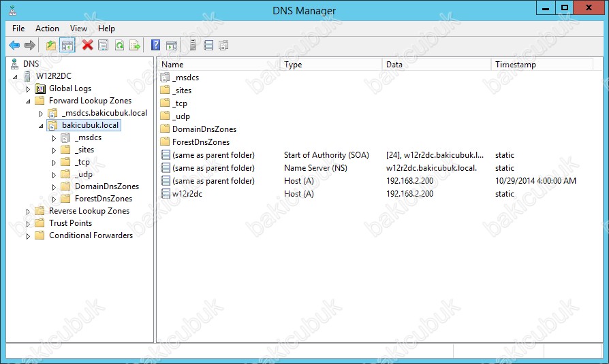Select DomainDnsZones in the list pane
The image size is (609, 364).
tap(204, 129)
